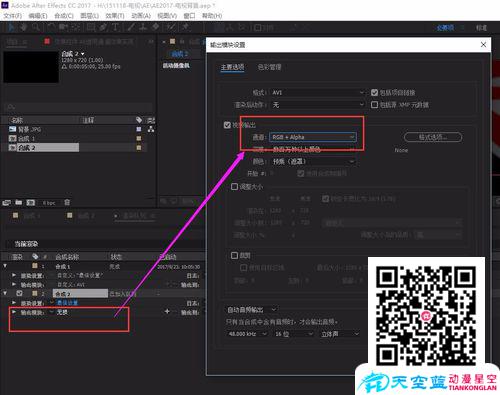Switch to the 主要选项 tab
500x395 pixels.
(232, 67)
